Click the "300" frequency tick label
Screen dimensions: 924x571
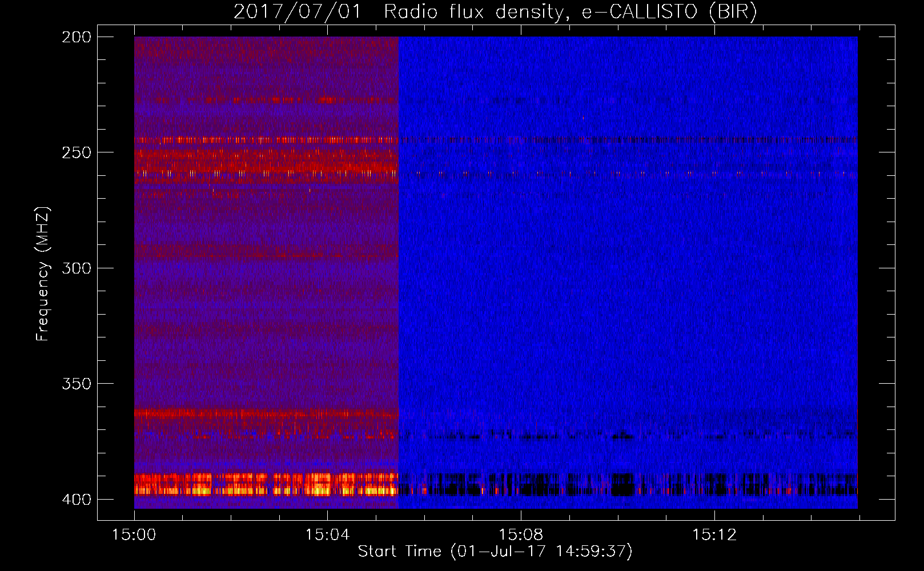(x=77, y=268)
